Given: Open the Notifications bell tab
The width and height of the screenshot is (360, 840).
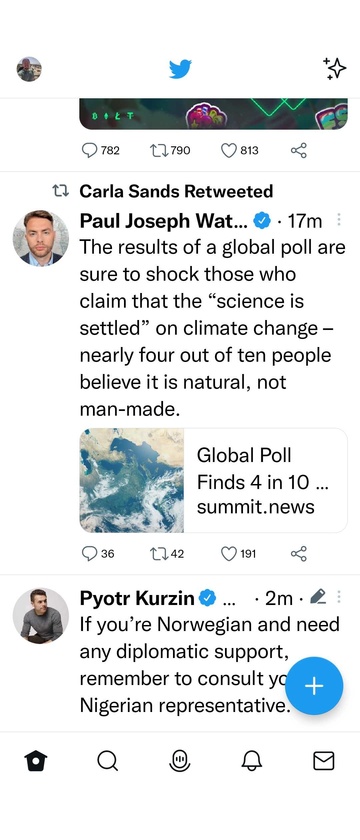Looking at the screenshot, I should click(x=252, y=761).
